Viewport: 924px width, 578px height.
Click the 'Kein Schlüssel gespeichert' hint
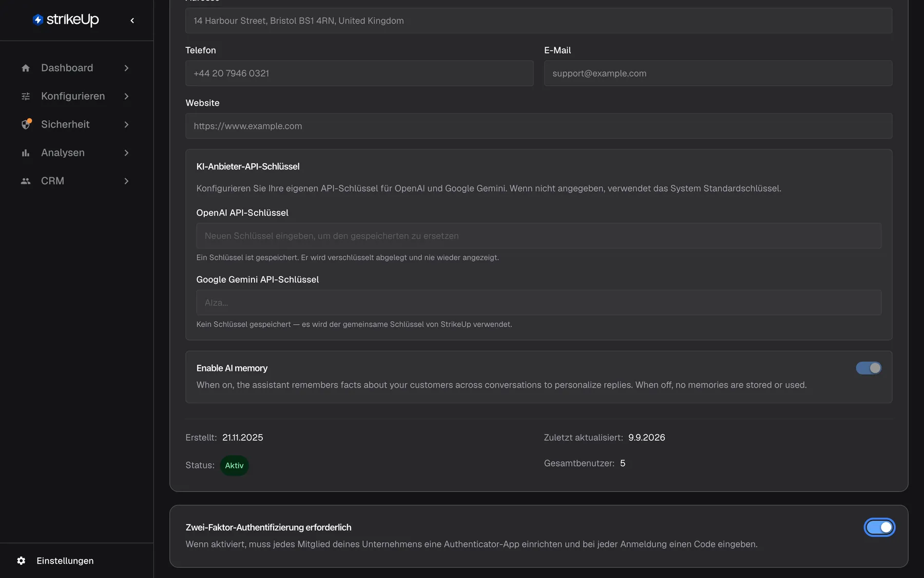pos(354,324)
